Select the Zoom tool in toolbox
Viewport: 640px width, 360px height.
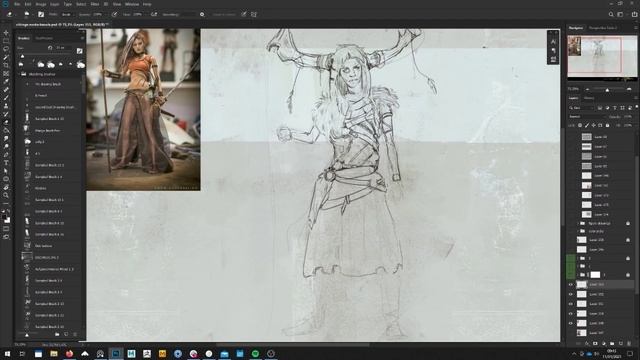(x=6, y=196)
